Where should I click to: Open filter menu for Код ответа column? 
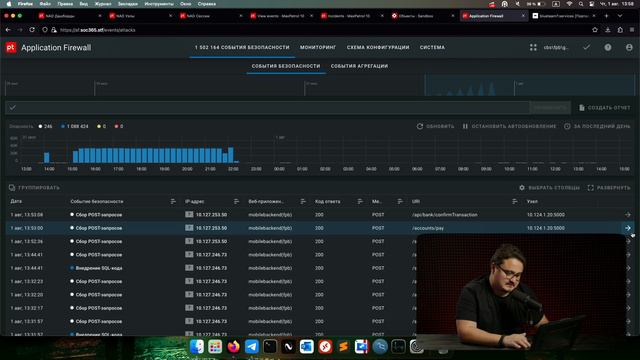(x=360, y=202)
